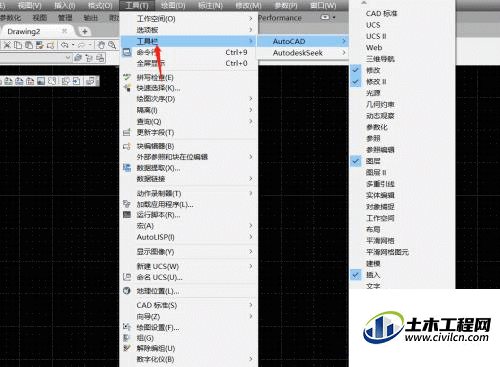This screenshot has width=500, height=367.
Task: Open the 格式(O) menu bar item
Action: 99,5
